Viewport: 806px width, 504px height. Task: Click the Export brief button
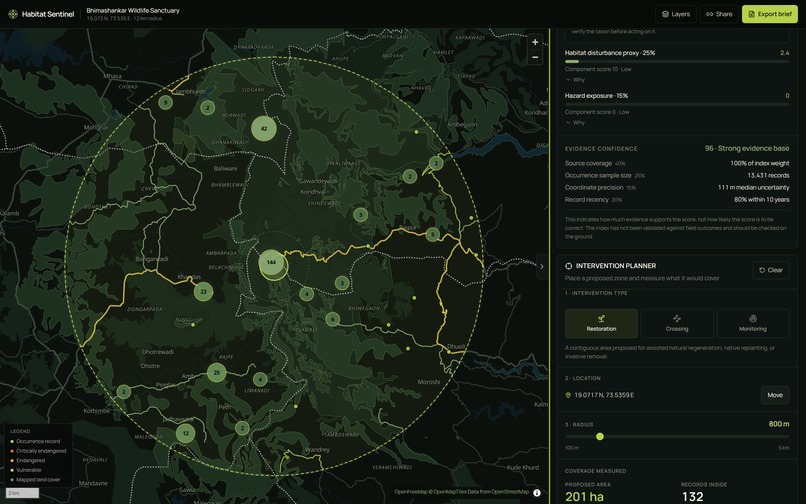tap(770, 14)
